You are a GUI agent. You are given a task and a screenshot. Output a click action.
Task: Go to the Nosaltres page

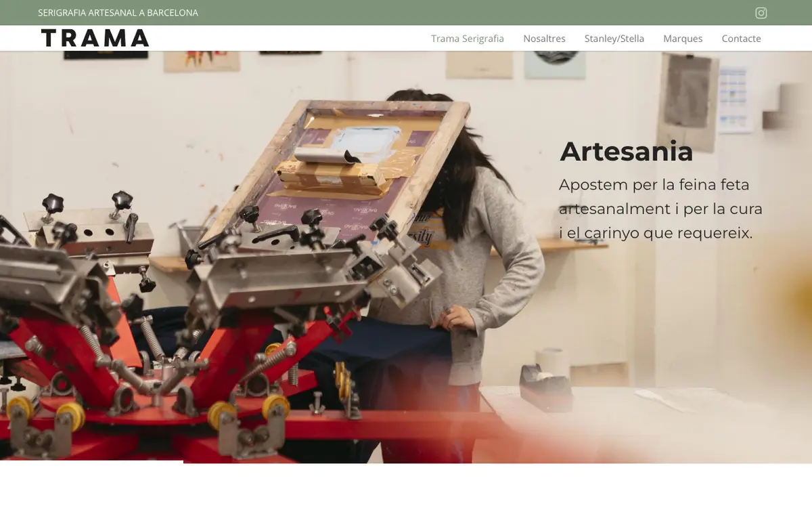544,39
